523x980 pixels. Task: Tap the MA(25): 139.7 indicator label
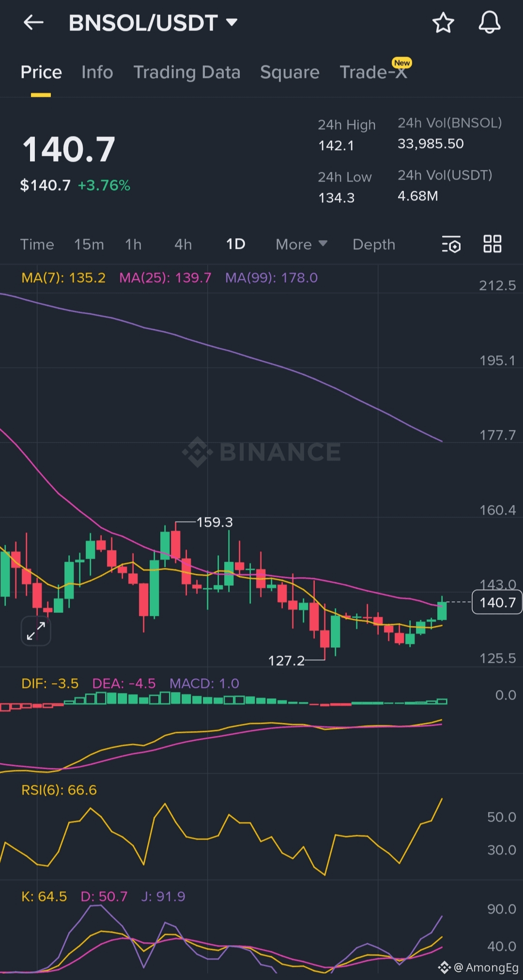coord(165,277)
